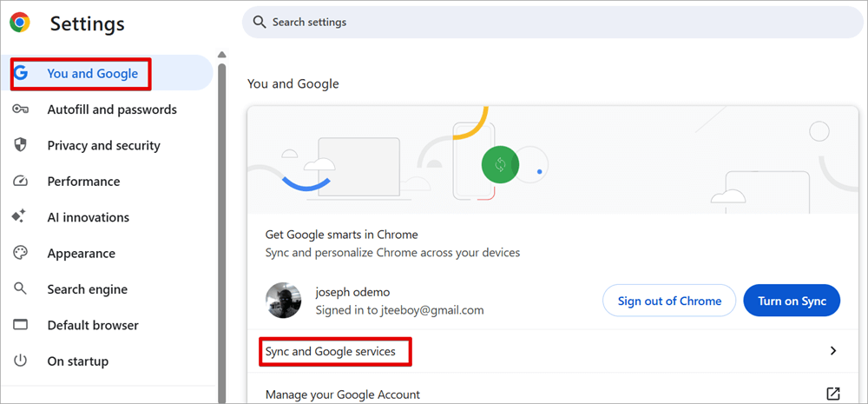868x404 pixels.
Task: Click the Autofill key icon
Action: tap(21, 109)
